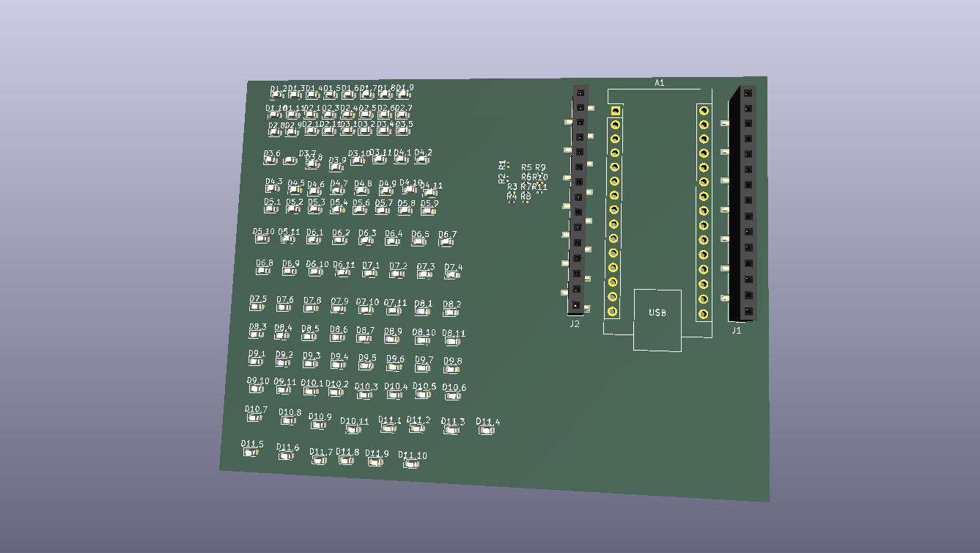Click the USB connector outline on A1
Image resolution: width=980 pixels, height=553 pixels.
pyautogui.click(x=657, y=320)
